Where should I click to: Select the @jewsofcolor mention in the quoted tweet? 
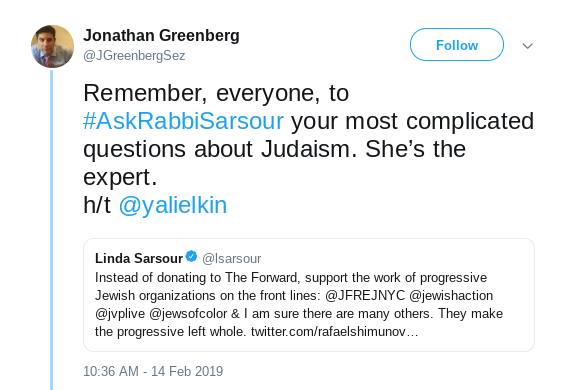click(188, 314)
